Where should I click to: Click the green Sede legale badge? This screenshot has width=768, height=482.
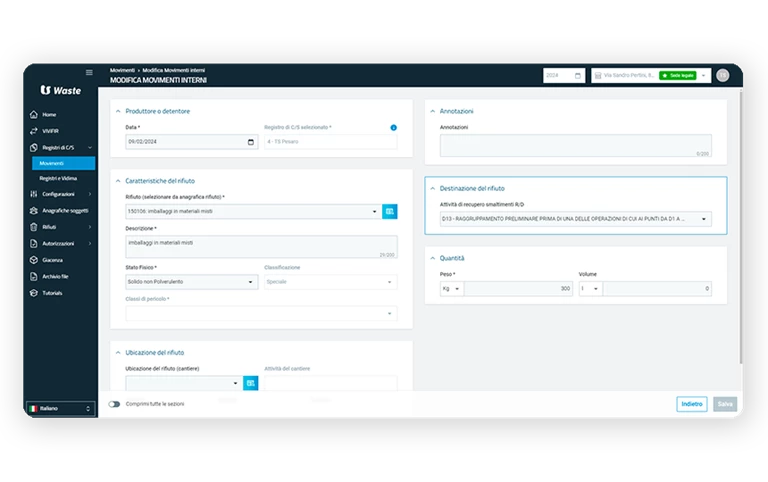pyautogui.click(x=678, y=75)
